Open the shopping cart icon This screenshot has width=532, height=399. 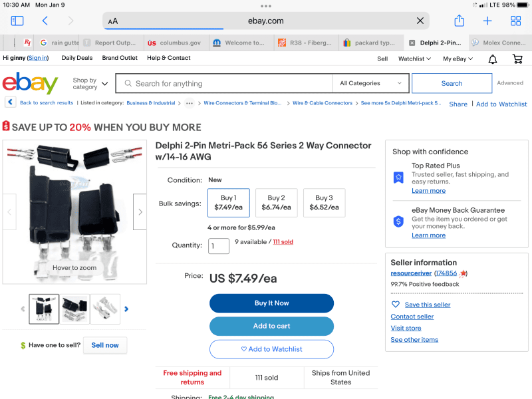[517, 59]
